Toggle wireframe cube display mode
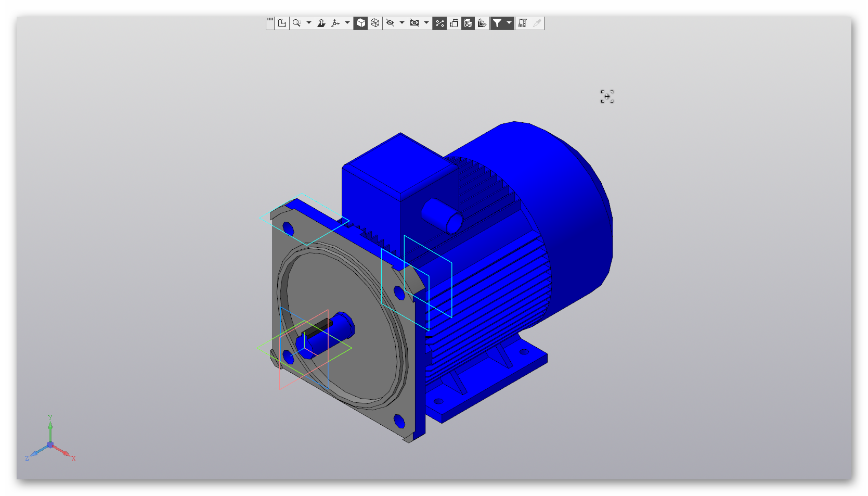This screenshot has width=868, height=496. click(x=375, y=23)
